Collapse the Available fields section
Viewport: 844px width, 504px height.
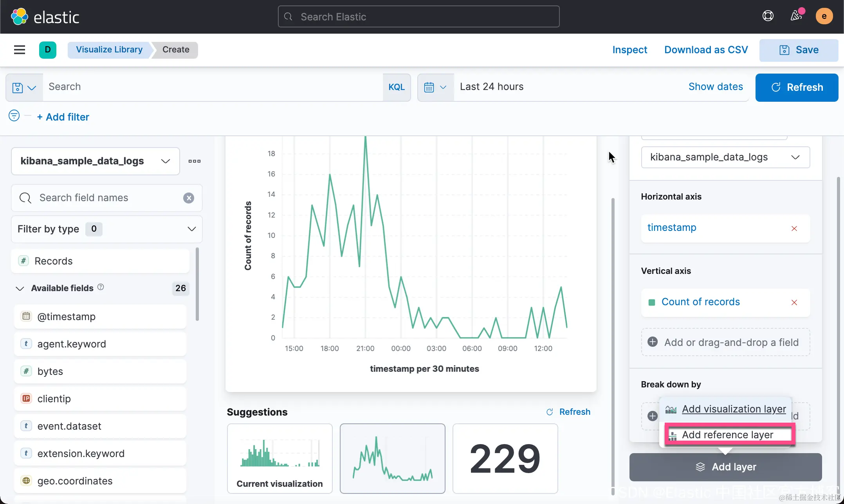coord(20,289)
